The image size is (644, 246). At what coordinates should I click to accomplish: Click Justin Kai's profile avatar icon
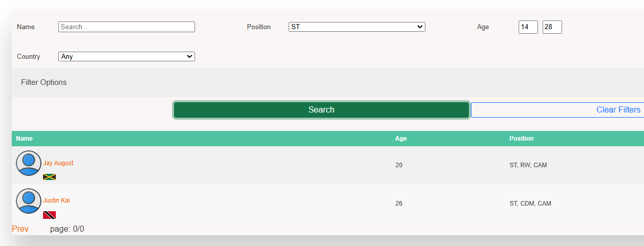[x=29, y=201]
